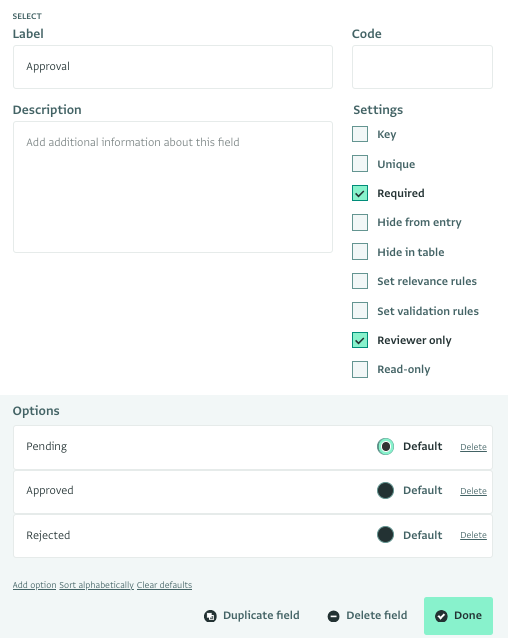
Task: Enable the Unique checkbox
Action: tap(360, 164)
